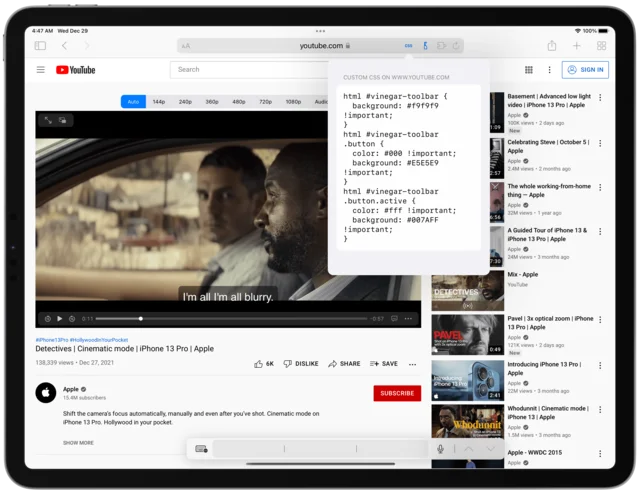
Task: Skip forward in the video player
Action: click(72, 319)
